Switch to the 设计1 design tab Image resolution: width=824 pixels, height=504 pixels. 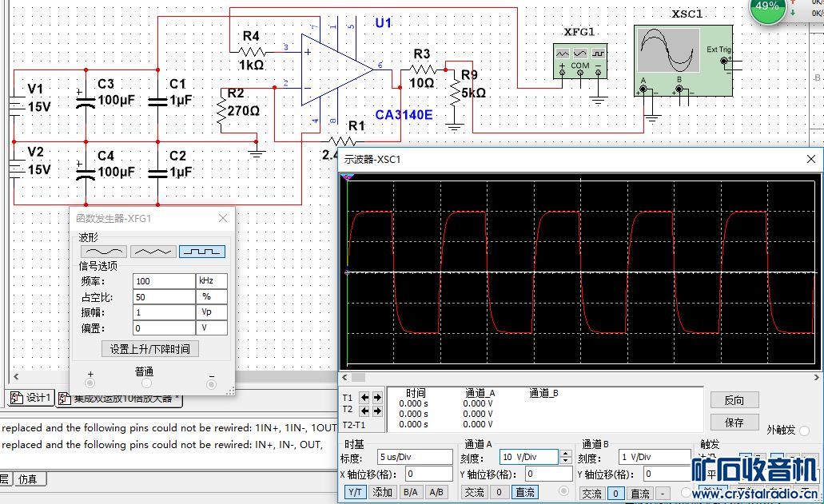[31, 398]
